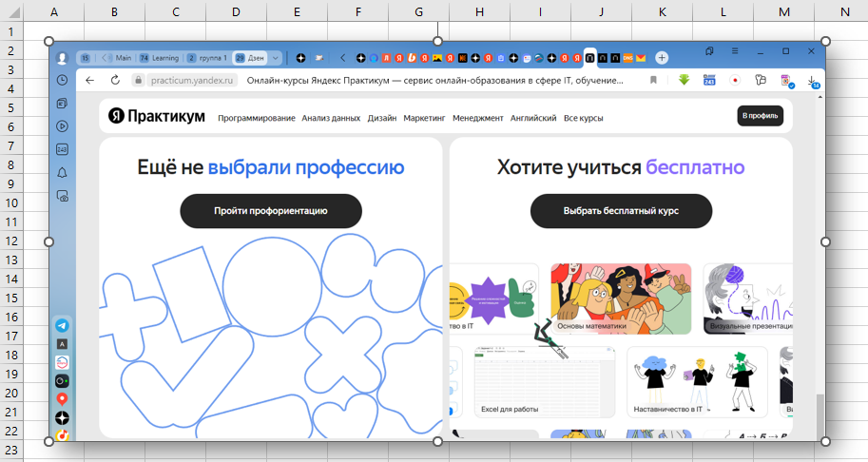Click the screenshot camera icon in sidebar
This screenshot has height=462, width=868.
tap(63, 196)
